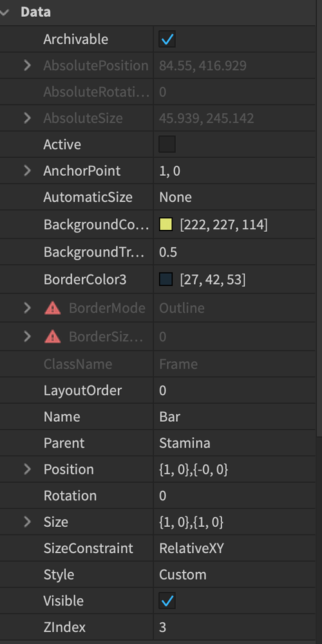The height and width of the screenshot is (644, 322).
Task: Collapse the Data section chevron
Action: (x=5, y=12)
